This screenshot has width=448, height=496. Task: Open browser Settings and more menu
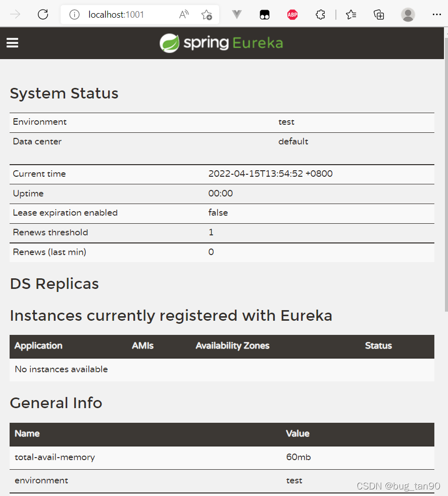436,15
